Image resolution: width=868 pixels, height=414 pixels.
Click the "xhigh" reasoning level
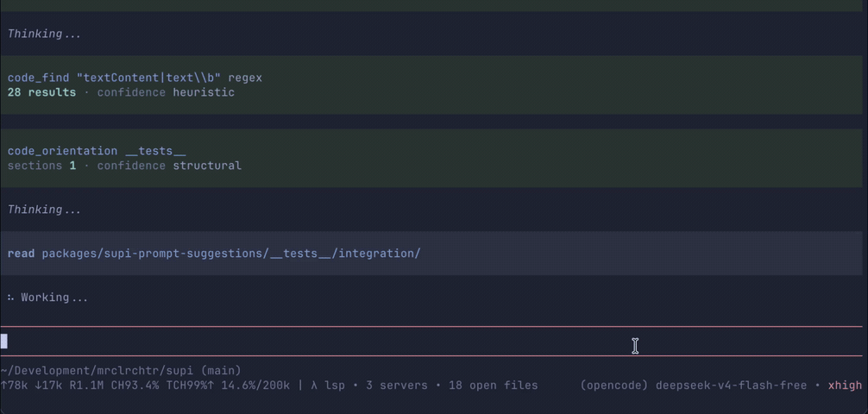click(845, 386)
